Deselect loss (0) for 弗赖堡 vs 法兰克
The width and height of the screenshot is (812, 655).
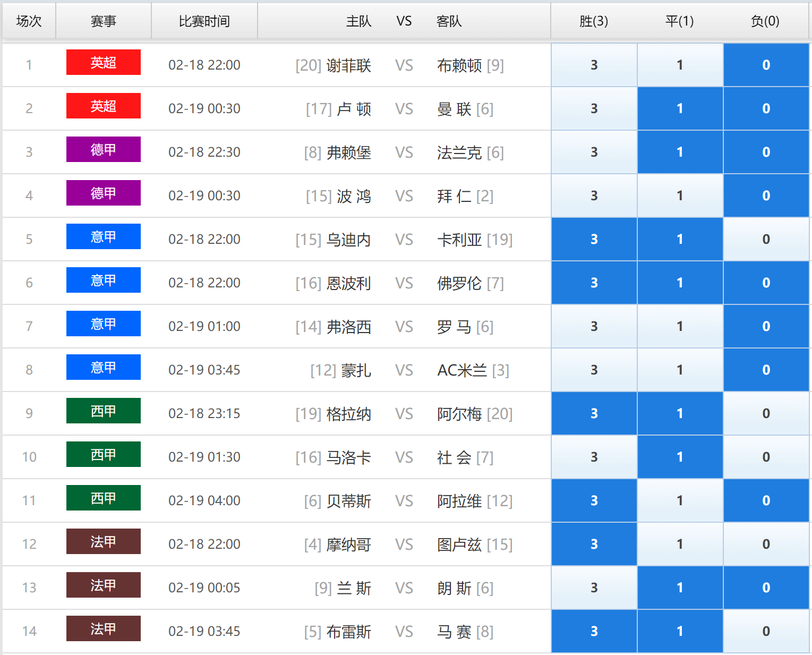click(766, 152)
